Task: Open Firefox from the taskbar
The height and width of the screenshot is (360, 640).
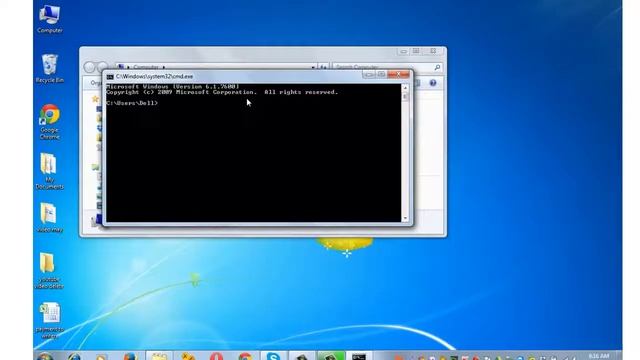Action: pyautogui.click(x=131, y=356)
